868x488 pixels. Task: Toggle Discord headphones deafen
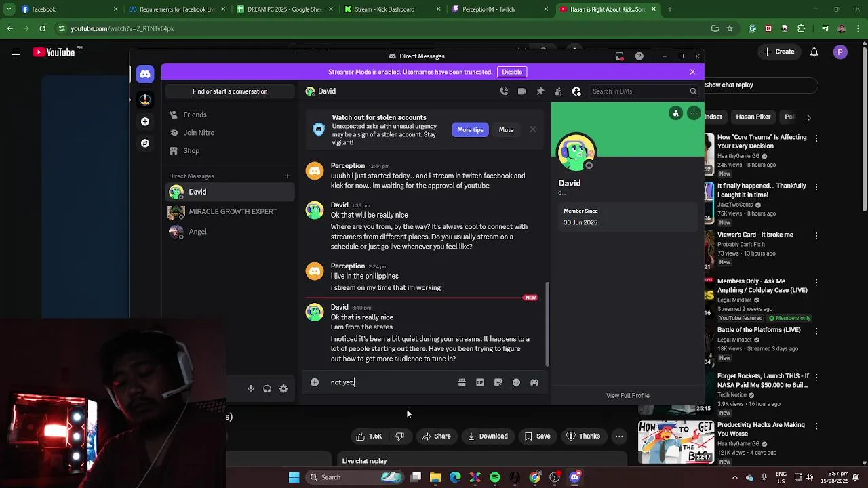tap(267, 388)
